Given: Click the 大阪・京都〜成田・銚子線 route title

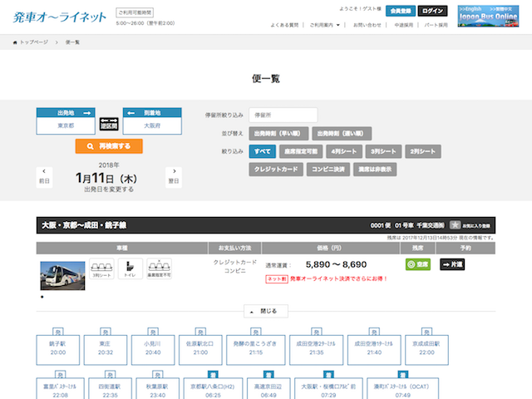Looking at the screenshot, I should pos(84,225).
